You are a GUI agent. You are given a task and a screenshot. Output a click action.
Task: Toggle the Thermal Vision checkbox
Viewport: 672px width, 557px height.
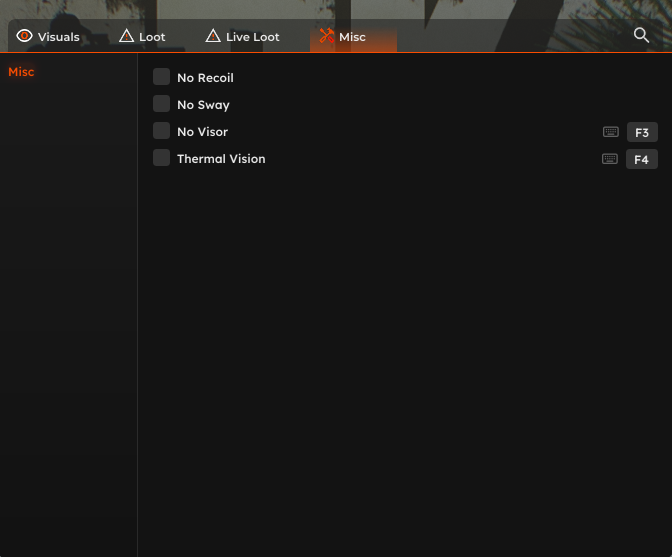pyautogui.click(x=162, y=158)
